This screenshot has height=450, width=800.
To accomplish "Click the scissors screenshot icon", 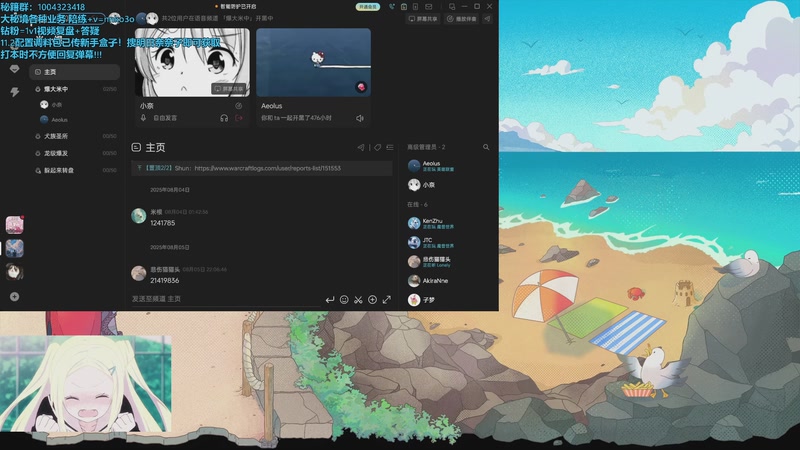I will point(358,299).
